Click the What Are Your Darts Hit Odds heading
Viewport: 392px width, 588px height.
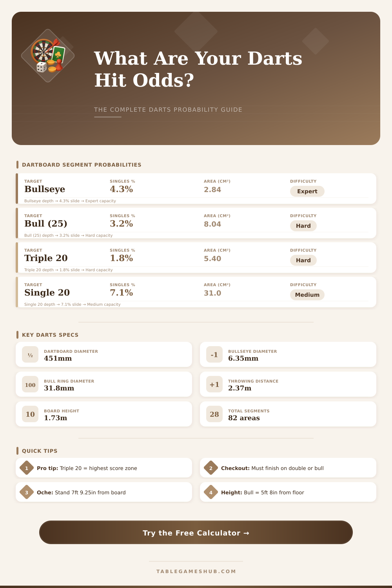(x=198, y=69)
